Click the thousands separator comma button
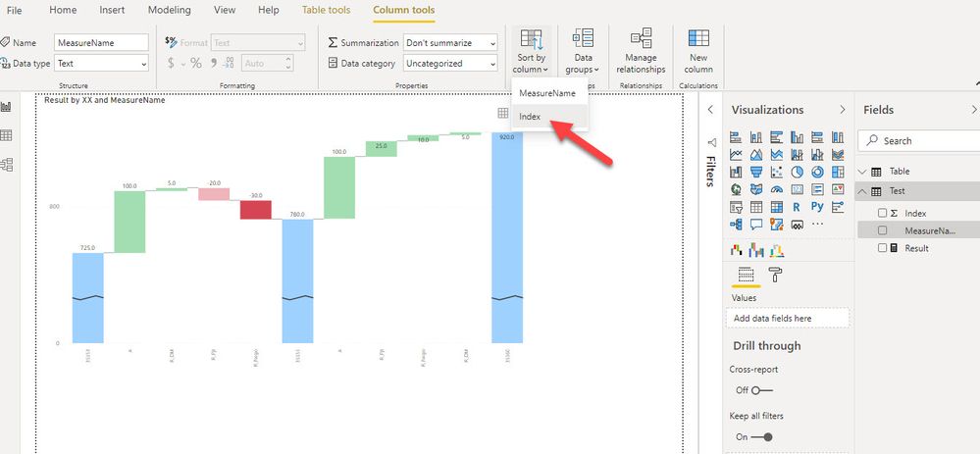 (x=213, y=63)
